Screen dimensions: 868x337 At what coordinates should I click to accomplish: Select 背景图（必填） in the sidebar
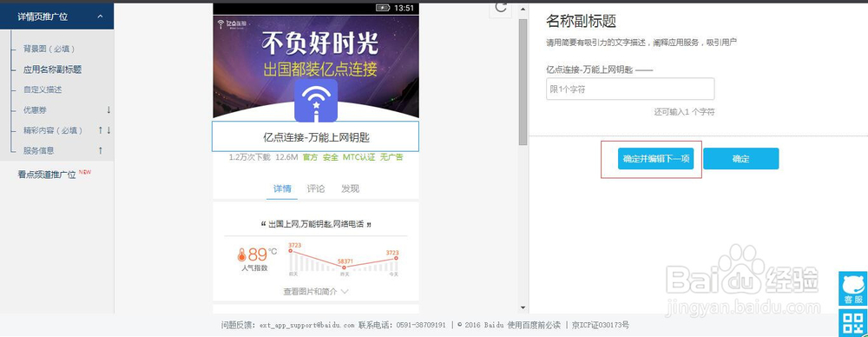pyautogui.click(x=49, y=49)
